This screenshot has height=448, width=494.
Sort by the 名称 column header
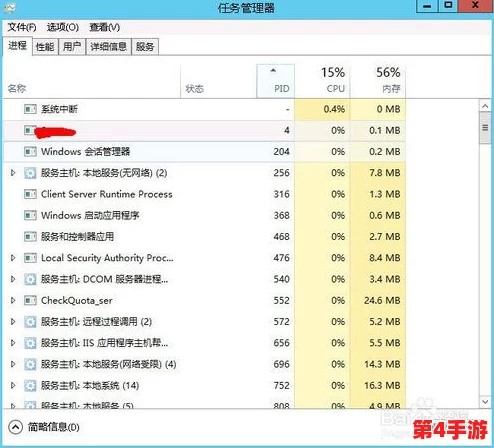tap(92, 82)
